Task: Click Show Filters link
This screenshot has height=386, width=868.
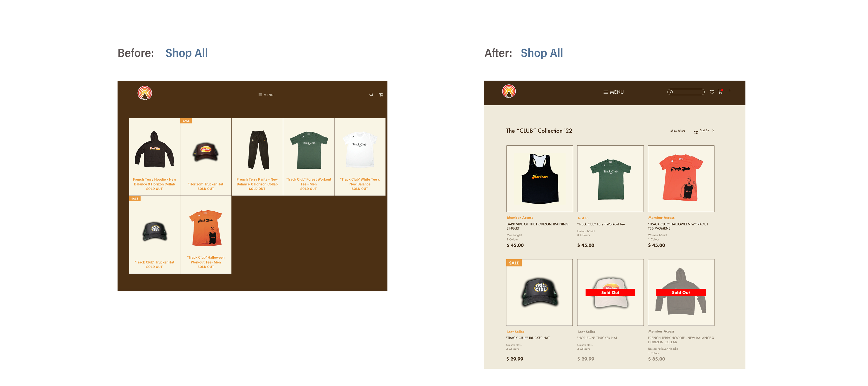Action: pyautogui.click(x=677, y=130)
